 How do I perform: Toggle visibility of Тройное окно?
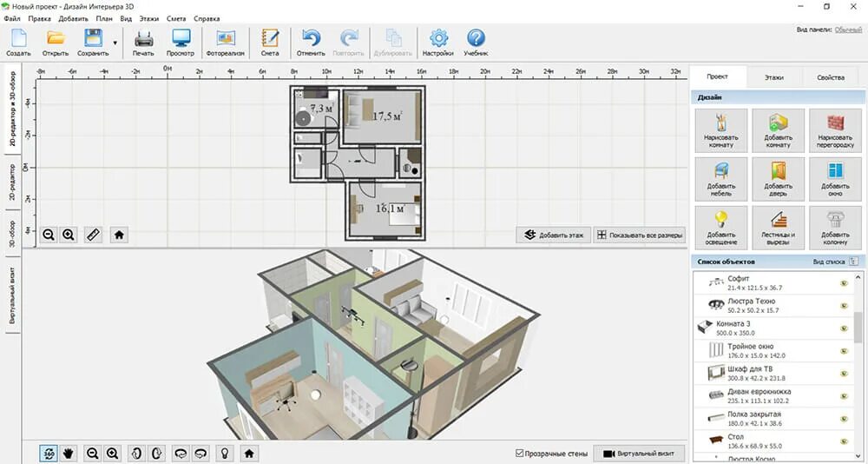pos(845,351)
